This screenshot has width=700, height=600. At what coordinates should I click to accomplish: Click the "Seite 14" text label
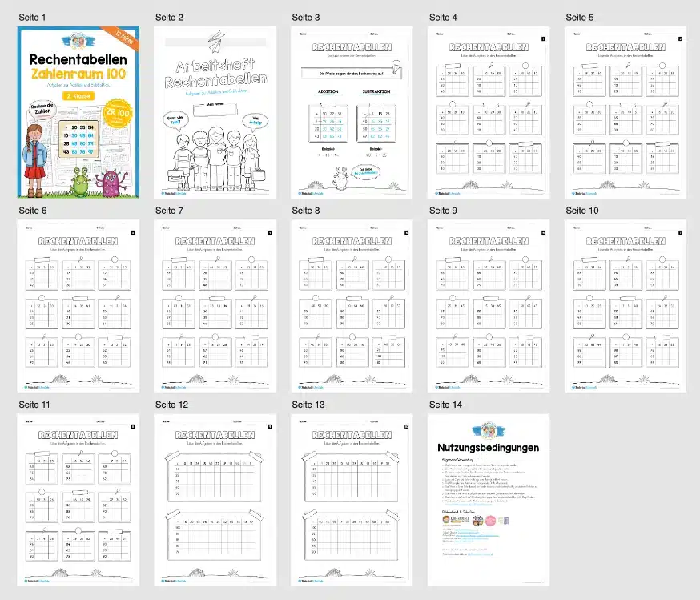(446, 405)
